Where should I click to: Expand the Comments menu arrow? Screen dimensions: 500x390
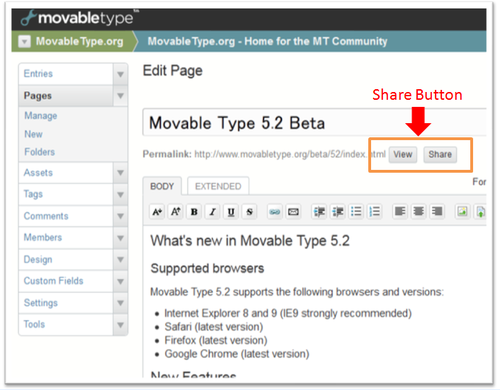click(120, 216)
